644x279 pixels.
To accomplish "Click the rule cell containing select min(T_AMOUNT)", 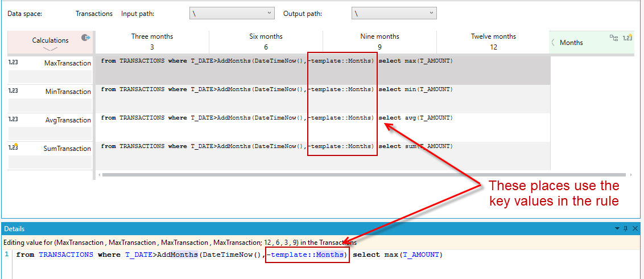I will coord(323,99).
